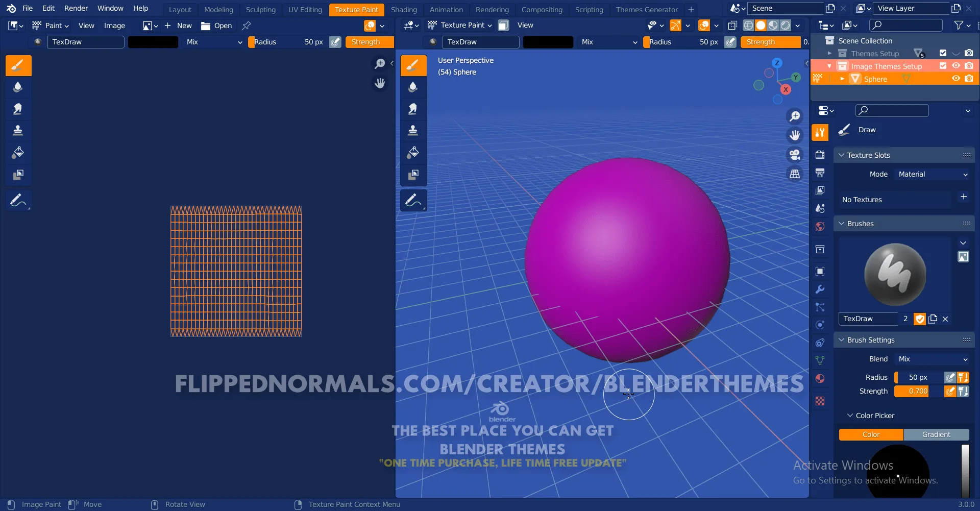Hide the Sphere object in outliner
This screenshot has height=511, width=980.
[x=957, y=79]
